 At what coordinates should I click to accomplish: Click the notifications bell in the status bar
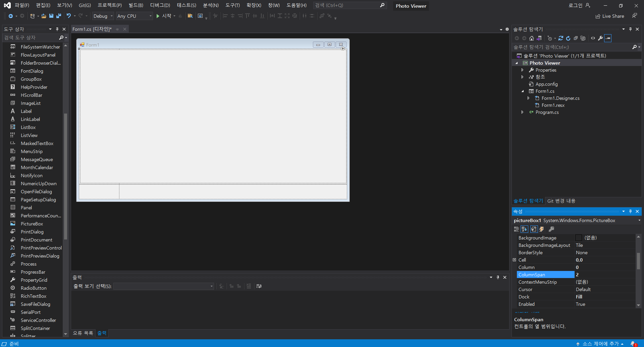pyautogui.click(x=633, y=344)
